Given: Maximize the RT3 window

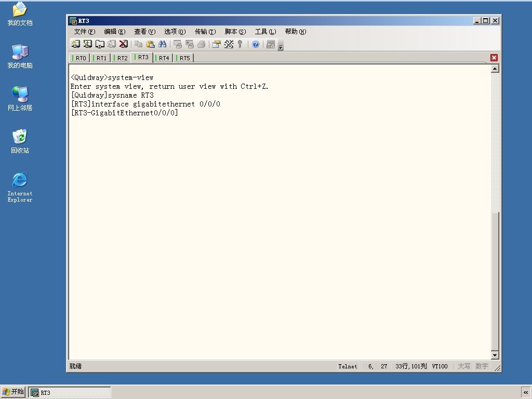Looking at the screenshot, I should click(x=486, y=21).
